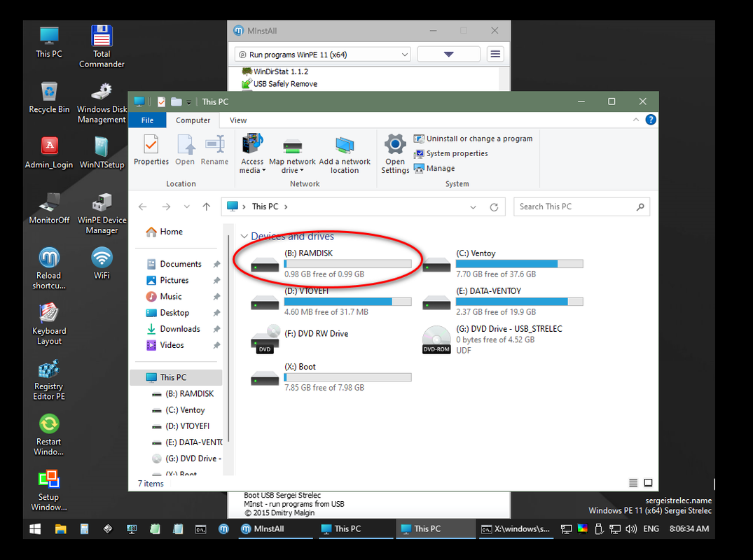Screen dimensions: 753x560
Task: Open Keyboard Layout desktop icon
Action: (49, 324)
